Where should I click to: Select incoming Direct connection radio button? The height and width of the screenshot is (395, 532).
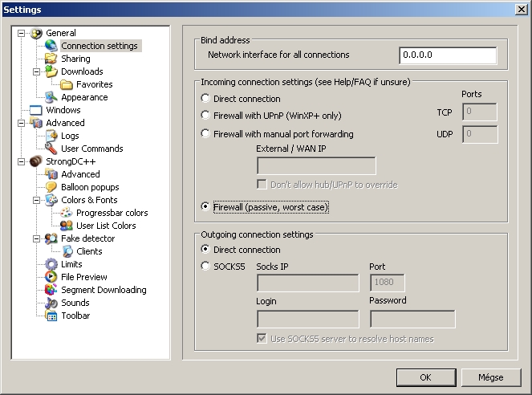[x=205, y=99]
